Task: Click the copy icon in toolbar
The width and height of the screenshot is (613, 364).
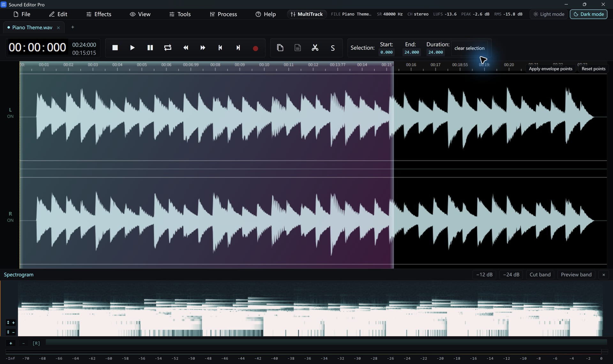Action: 280,48
